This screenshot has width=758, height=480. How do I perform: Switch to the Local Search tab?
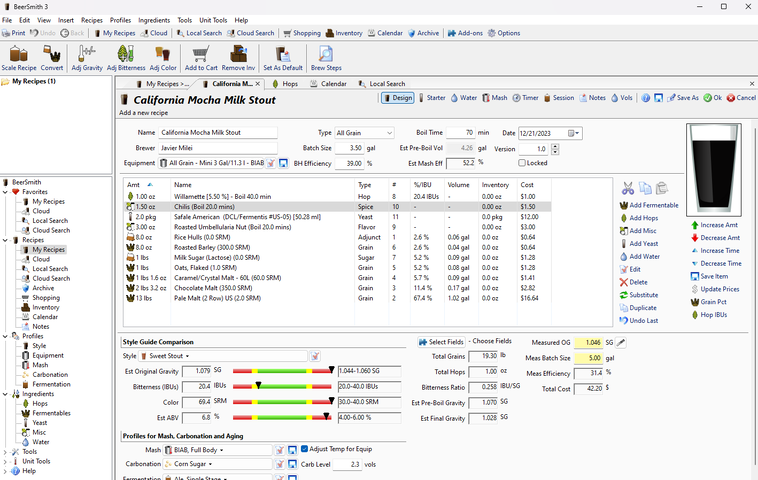[382, 84]
